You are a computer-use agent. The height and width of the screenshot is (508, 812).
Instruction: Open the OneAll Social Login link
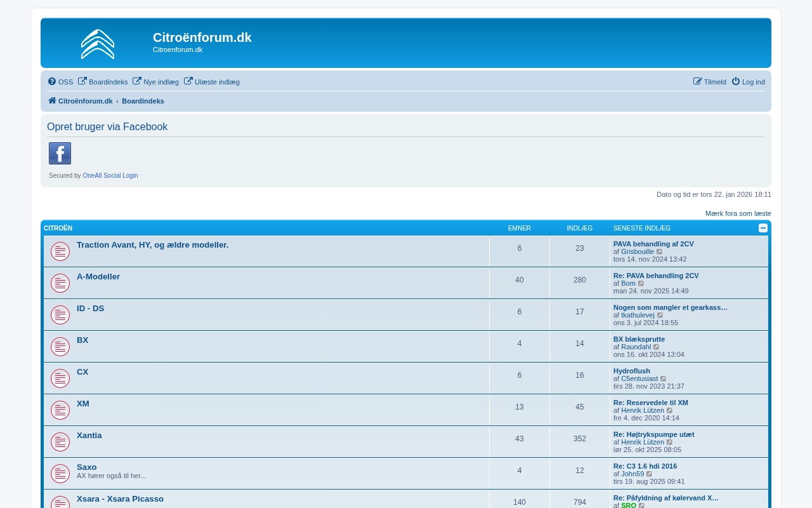110,176
